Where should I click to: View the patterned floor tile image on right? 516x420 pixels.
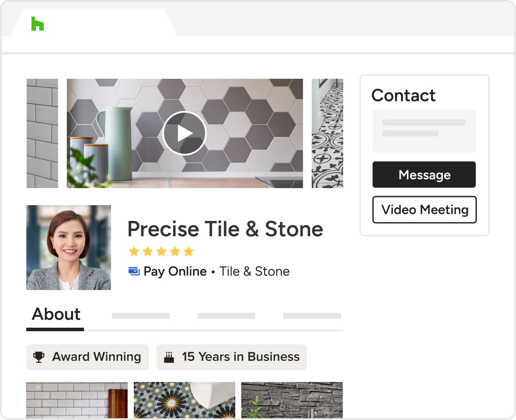point(328,133)
